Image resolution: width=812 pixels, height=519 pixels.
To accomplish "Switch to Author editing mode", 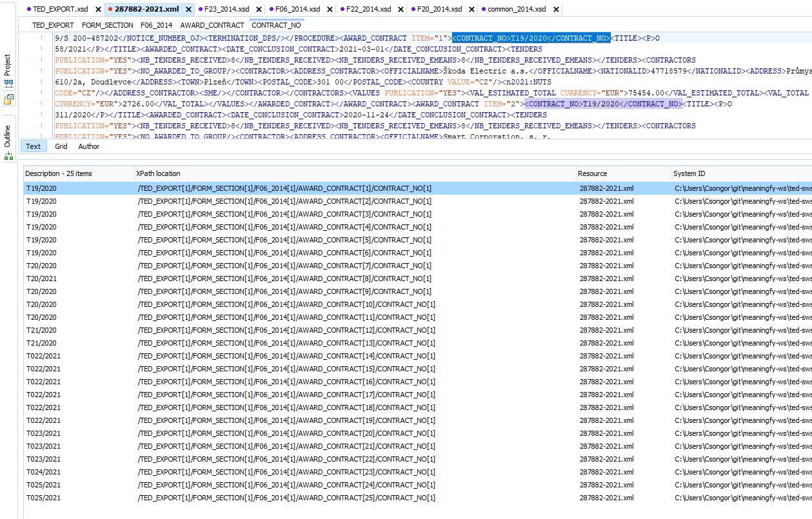I will pyautogui.click(x=88, y=146).
